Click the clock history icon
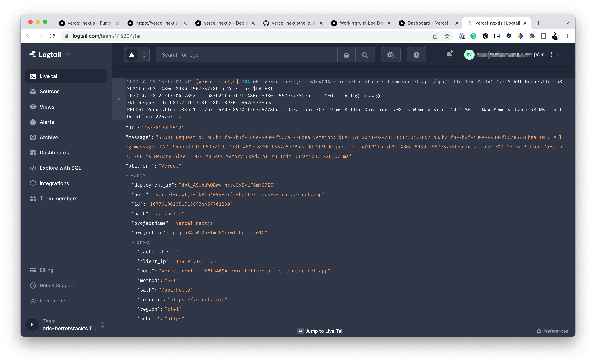 pos(416,55)
